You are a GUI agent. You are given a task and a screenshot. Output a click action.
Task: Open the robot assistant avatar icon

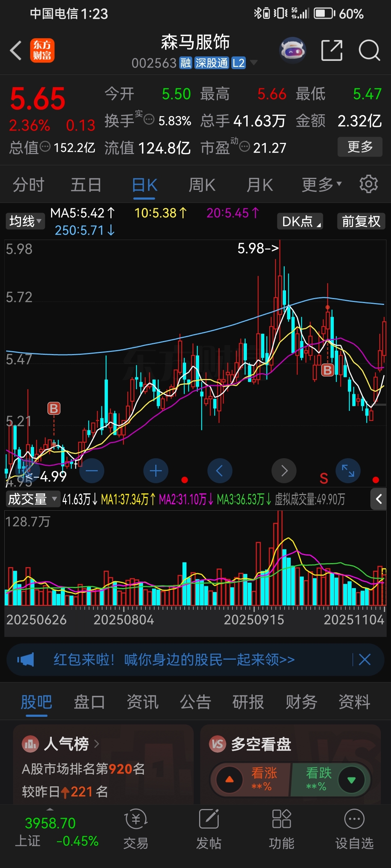(293, 50)
